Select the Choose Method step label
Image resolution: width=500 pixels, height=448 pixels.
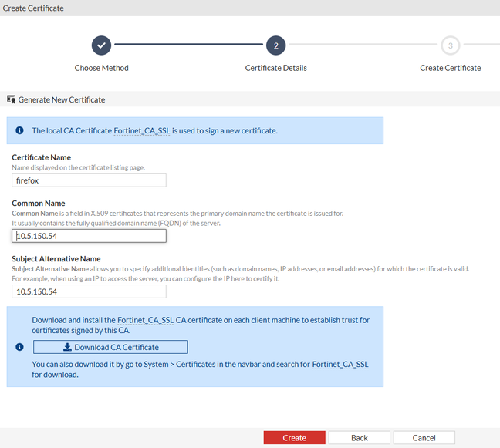click(101, 68)
